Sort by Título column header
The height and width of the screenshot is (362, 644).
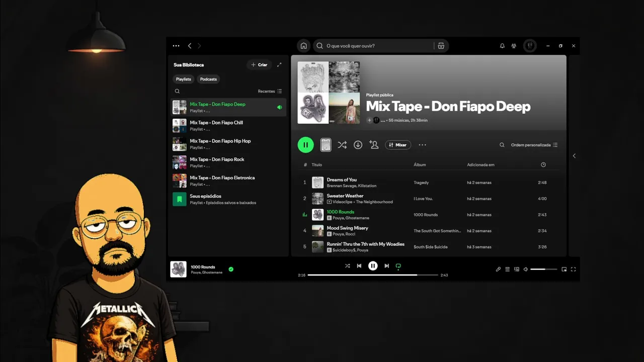[317, 165]
